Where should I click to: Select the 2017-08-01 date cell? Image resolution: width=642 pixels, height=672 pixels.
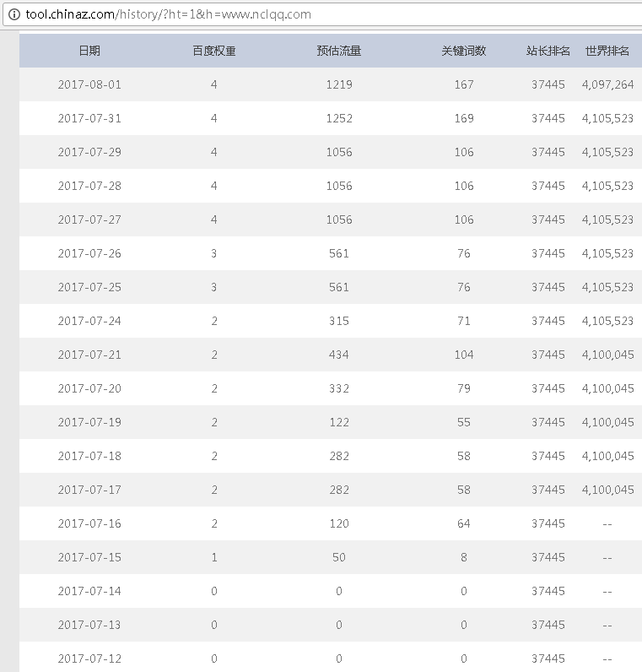(x=89, y=84)
